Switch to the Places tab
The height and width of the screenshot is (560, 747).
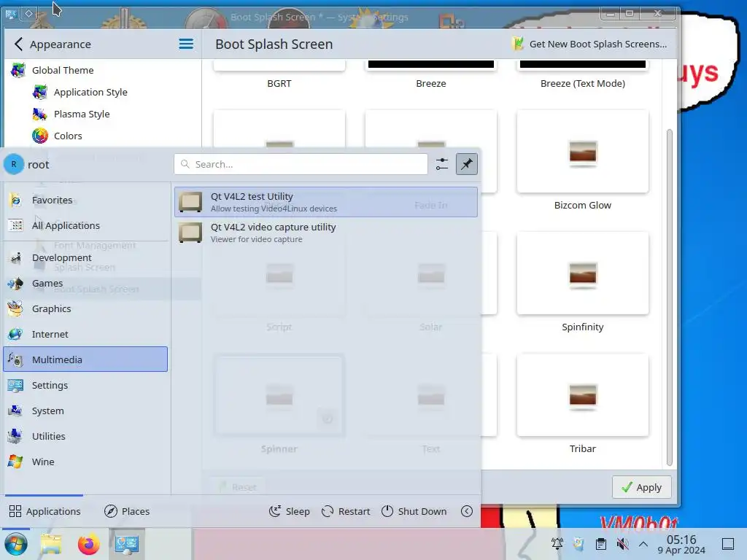(127, 511)
